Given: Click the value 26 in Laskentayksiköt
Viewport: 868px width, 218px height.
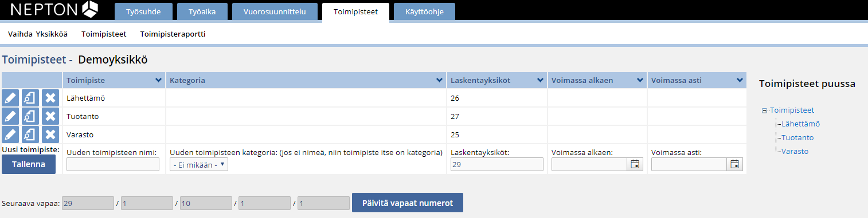Looking at the screenshot, I should pyautogui.click(x=455, y=98).
